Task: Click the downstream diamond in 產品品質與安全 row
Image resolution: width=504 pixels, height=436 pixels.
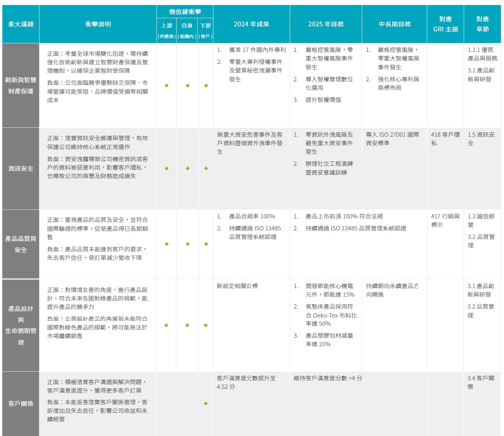Action: [206, 244]
